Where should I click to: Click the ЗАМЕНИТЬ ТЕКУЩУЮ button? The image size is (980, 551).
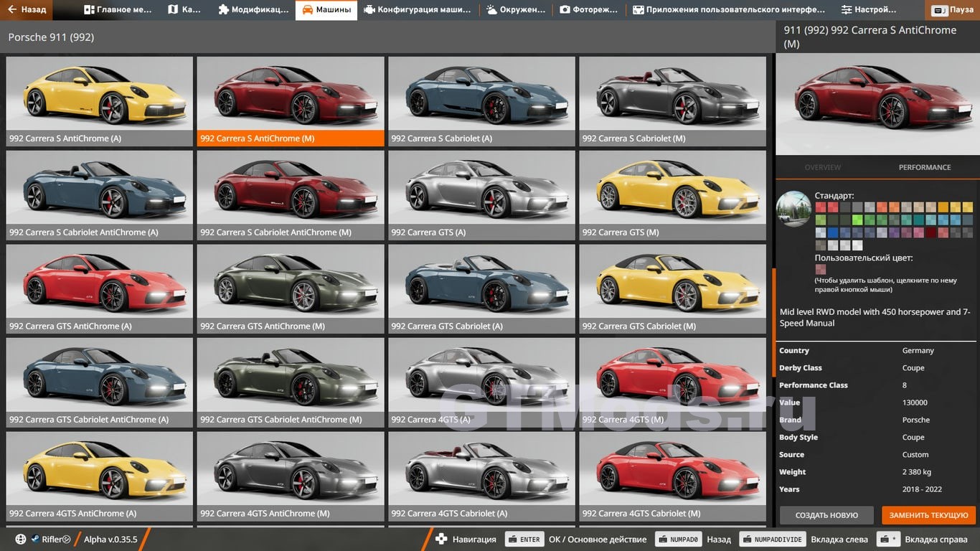point(929,515)
